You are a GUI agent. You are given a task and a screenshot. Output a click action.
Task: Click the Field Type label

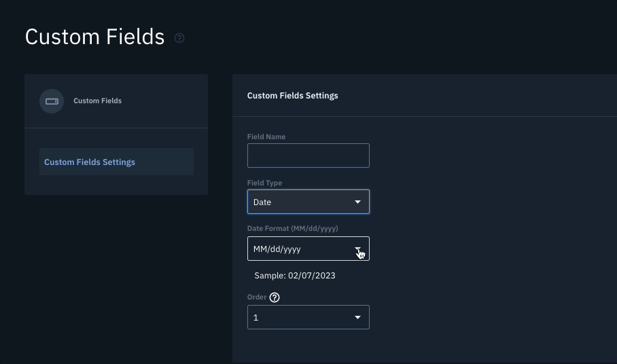click(264, 183)
